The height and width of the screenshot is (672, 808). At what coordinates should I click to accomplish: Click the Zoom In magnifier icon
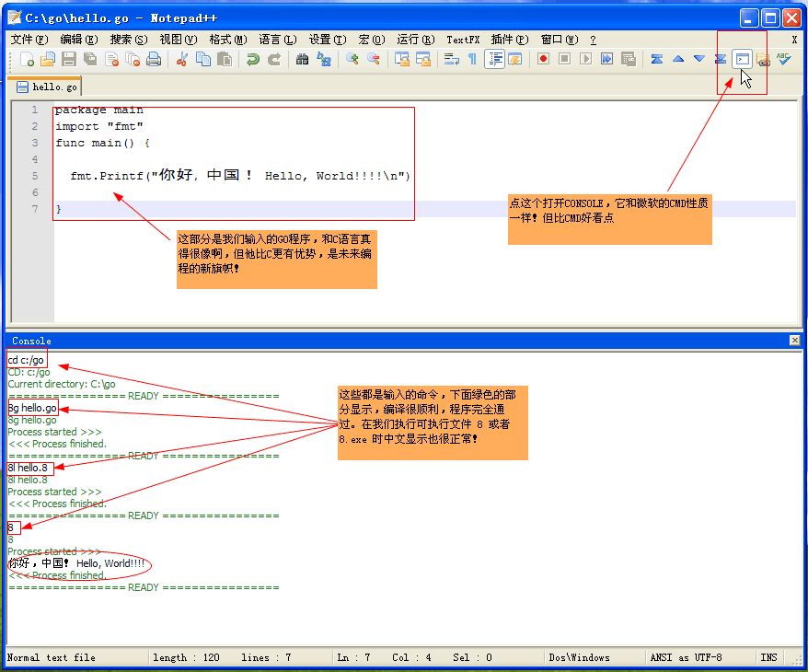tap(352, 59)
